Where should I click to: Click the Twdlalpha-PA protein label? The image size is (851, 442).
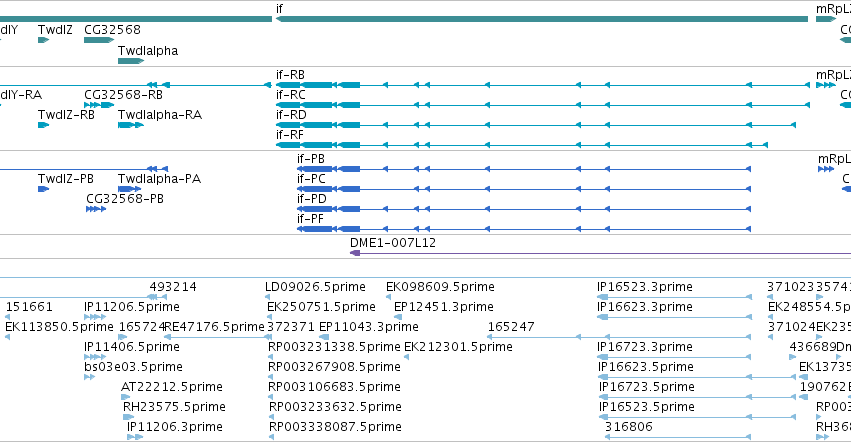160,179
